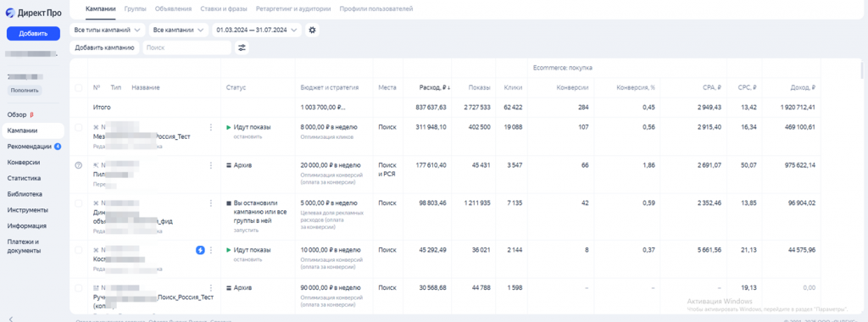Open the Все кампании dropdown

[178, 30]
